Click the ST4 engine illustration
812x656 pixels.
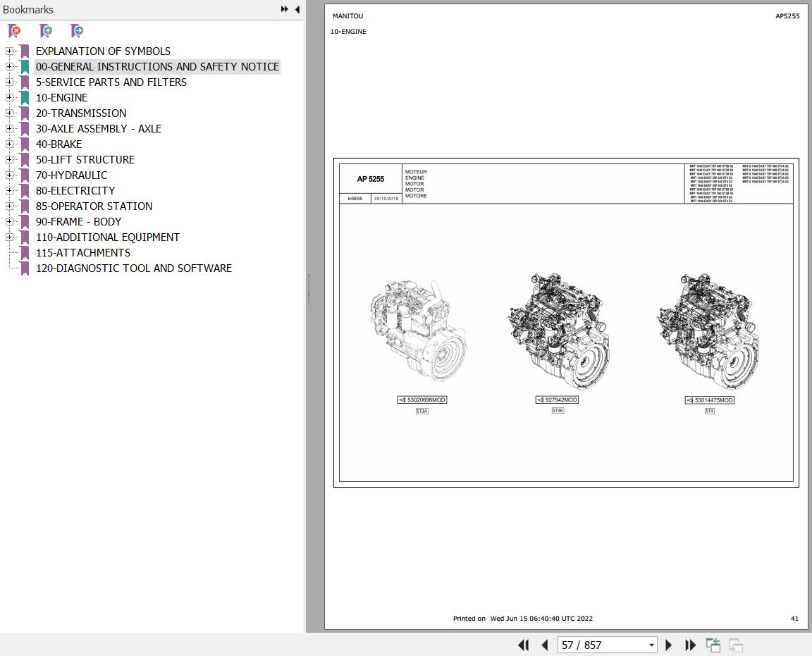(x=708, y=331)
